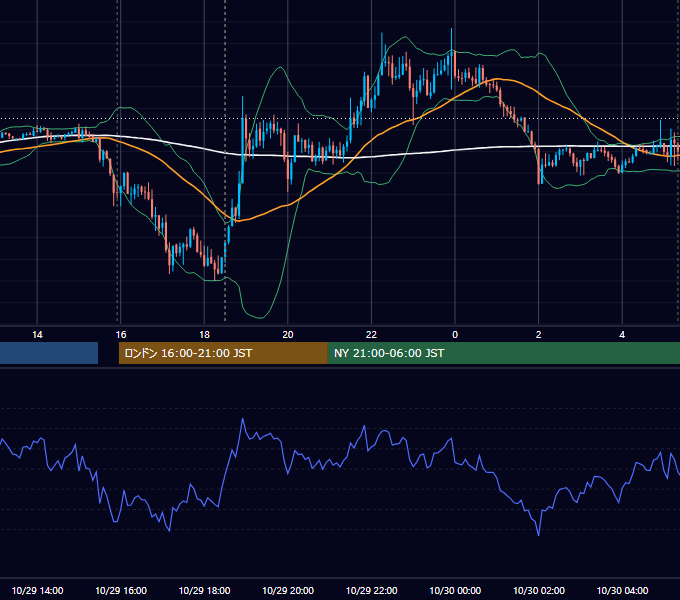Screen dimensions: 680x600
Task: Click the 10/29 18:00 date label
Action: coord(204,590)
